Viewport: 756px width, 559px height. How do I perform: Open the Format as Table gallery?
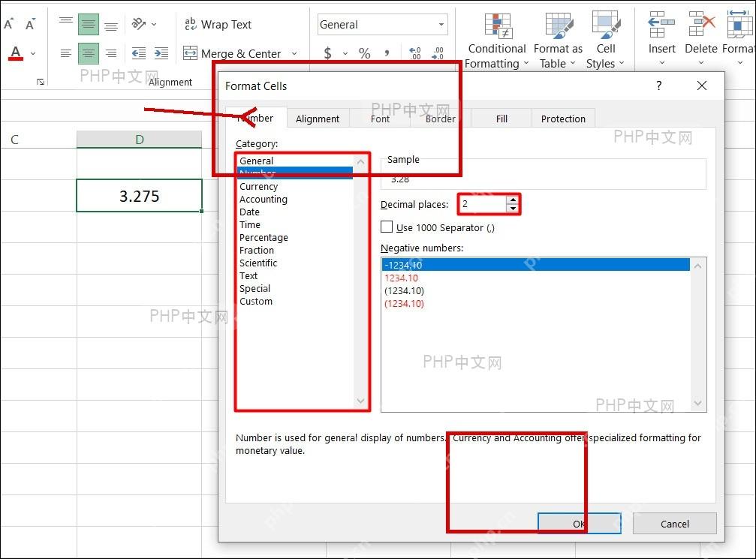pyautogui.click(x=558, y=41)
